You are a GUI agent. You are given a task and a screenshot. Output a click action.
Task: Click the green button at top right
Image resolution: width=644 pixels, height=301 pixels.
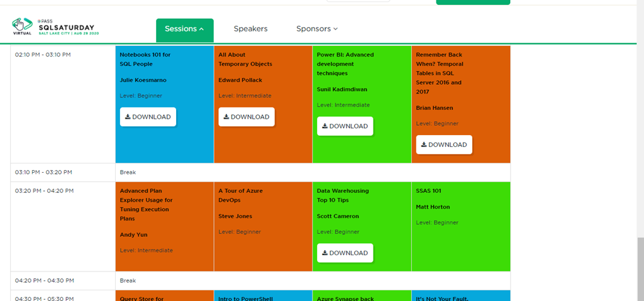472,2
